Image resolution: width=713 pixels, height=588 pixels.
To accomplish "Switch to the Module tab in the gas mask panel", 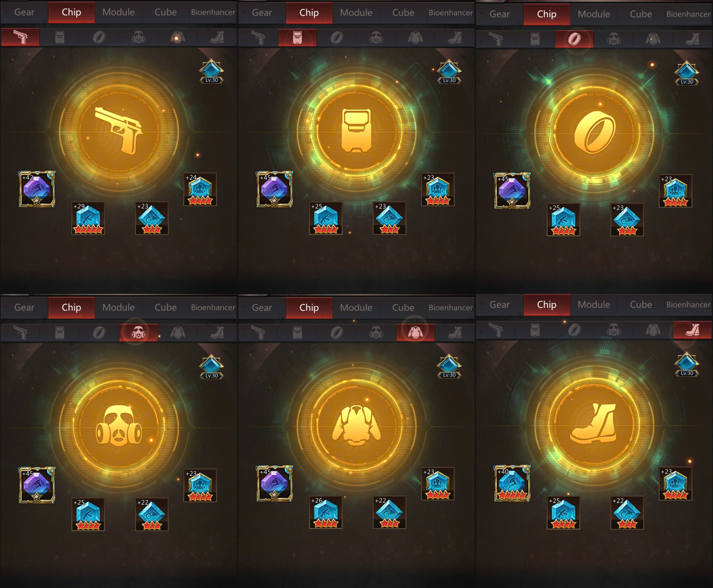I will coord(119,308).
